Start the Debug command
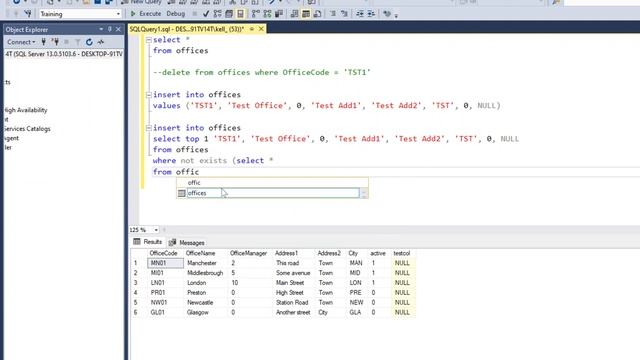Viewport: 640px width, 360px height. [x=176, y=14]
